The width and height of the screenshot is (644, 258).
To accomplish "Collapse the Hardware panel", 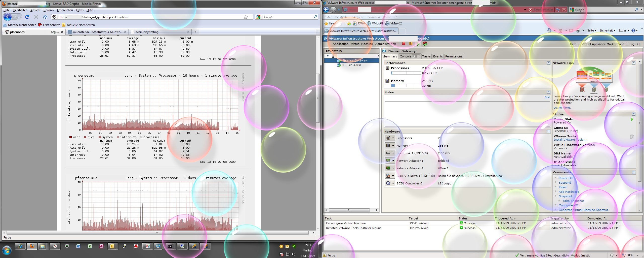I will (x=548, y=132).
